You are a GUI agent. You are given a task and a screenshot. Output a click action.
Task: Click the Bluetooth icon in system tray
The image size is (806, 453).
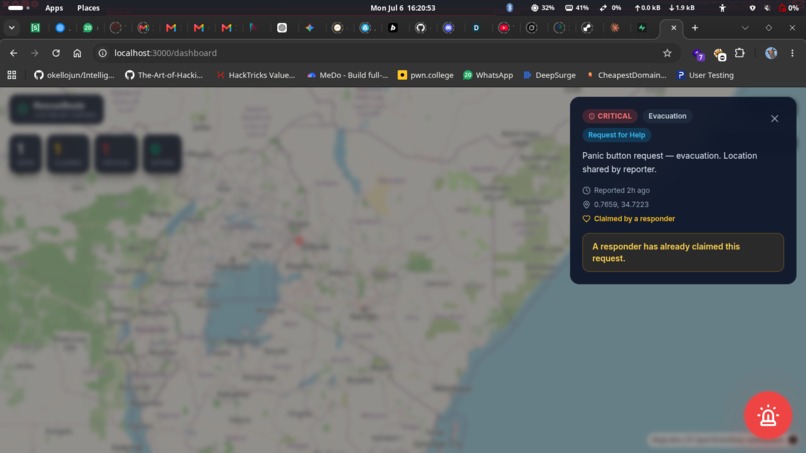pos(509,8)
